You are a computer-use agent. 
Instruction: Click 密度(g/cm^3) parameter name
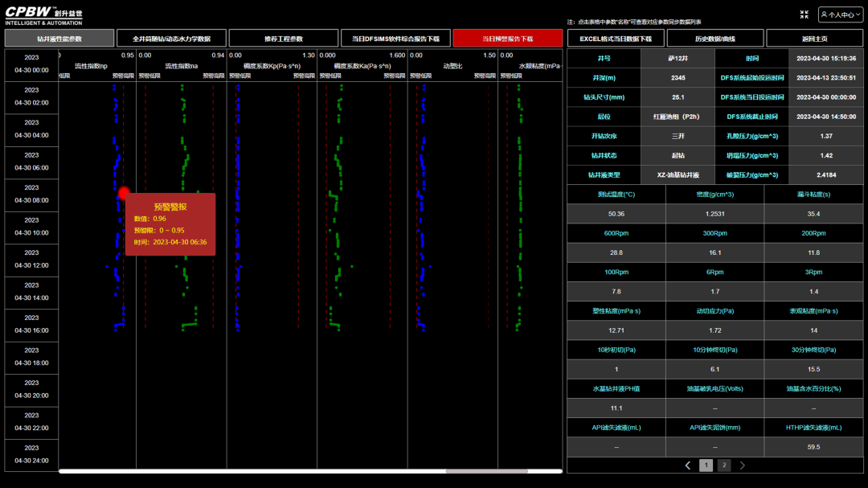(714, 195)
